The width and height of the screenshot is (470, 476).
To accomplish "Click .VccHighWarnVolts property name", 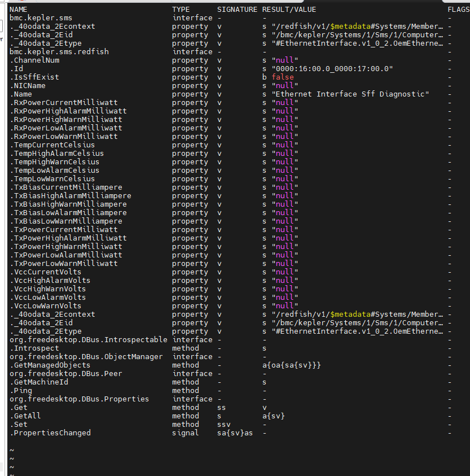I will 47,289.
